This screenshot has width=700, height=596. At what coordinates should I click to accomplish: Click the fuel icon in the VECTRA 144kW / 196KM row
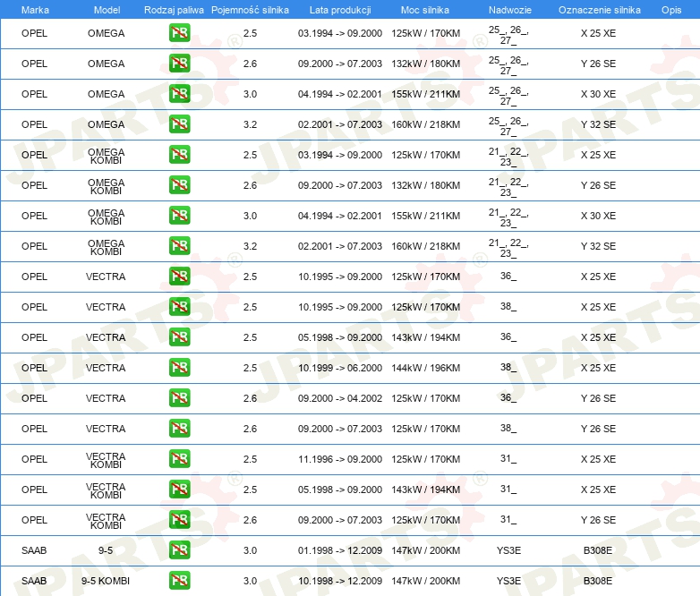pyautogui.click(x=179, y=368)
